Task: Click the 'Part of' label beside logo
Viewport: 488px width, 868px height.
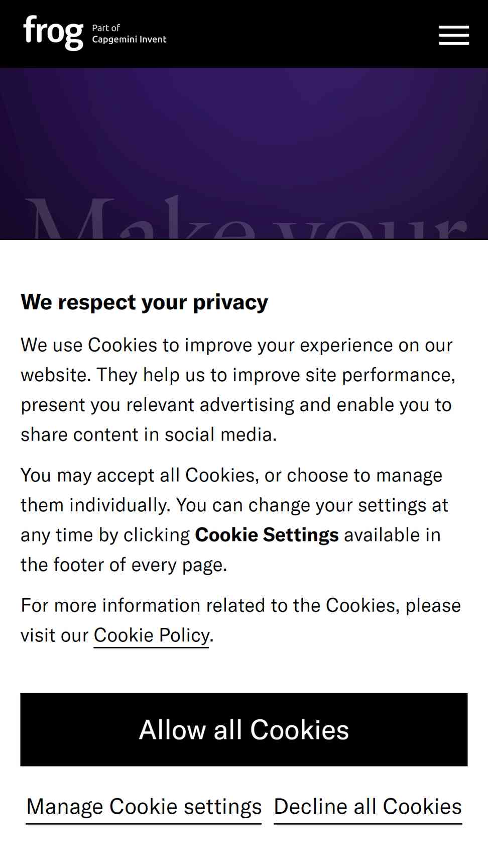Action: (x=106, y=28)
